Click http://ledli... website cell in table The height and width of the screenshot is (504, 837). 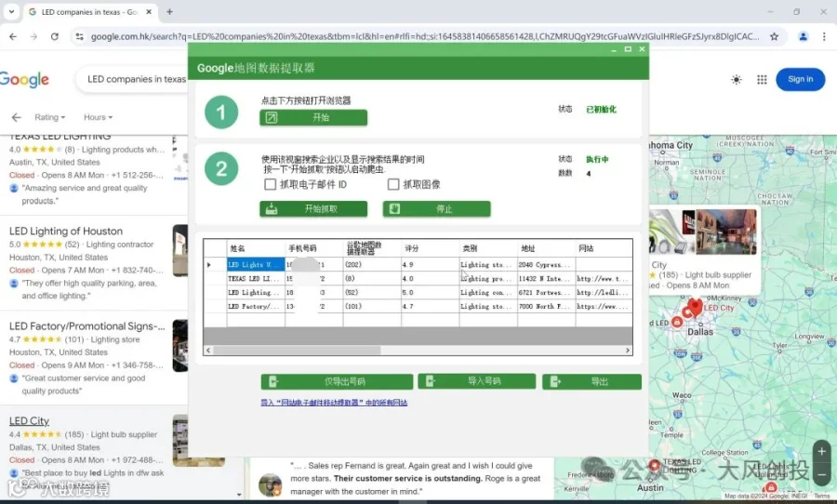604,292
